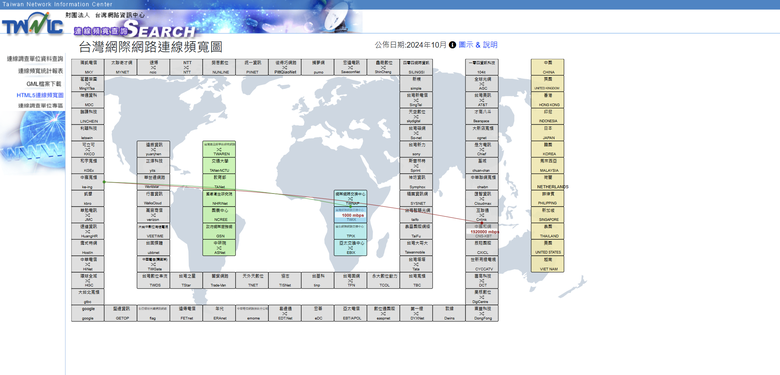Viewport: 780px width, 375px height.
Task: Select the TANet-NCTU green node
Action: point(219,166)
